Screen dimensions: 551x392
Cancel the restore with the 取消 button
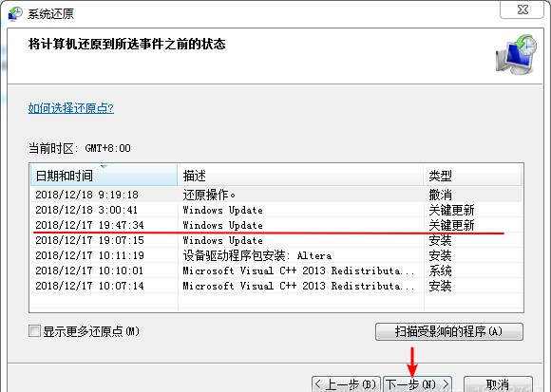tap(498, 383)
